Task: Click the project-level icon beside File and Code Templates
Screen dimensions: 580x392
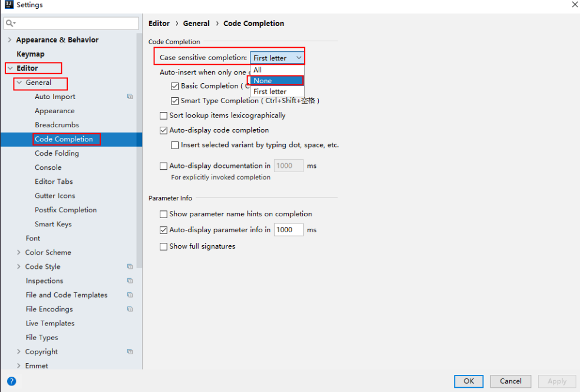Action: (130, 295)
